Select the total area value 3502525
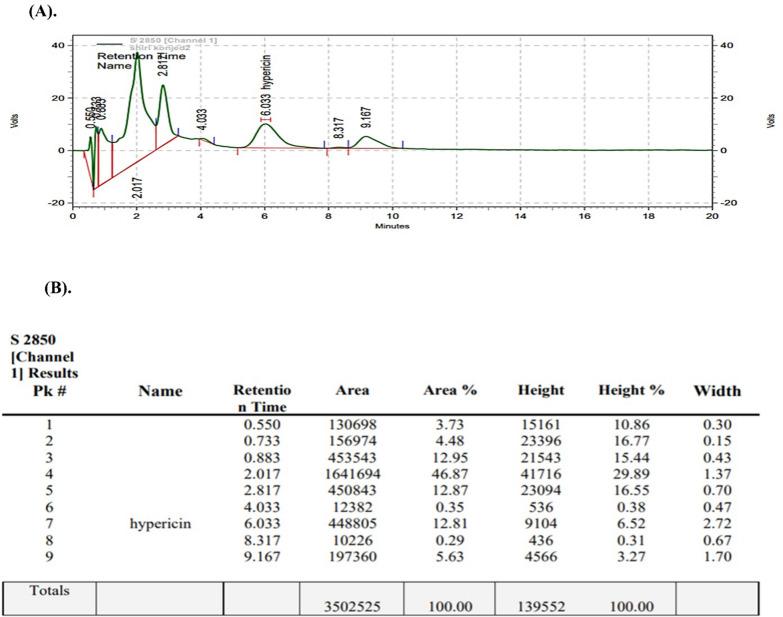This screenshot has height=617, width=783. (x=353, y=607)
